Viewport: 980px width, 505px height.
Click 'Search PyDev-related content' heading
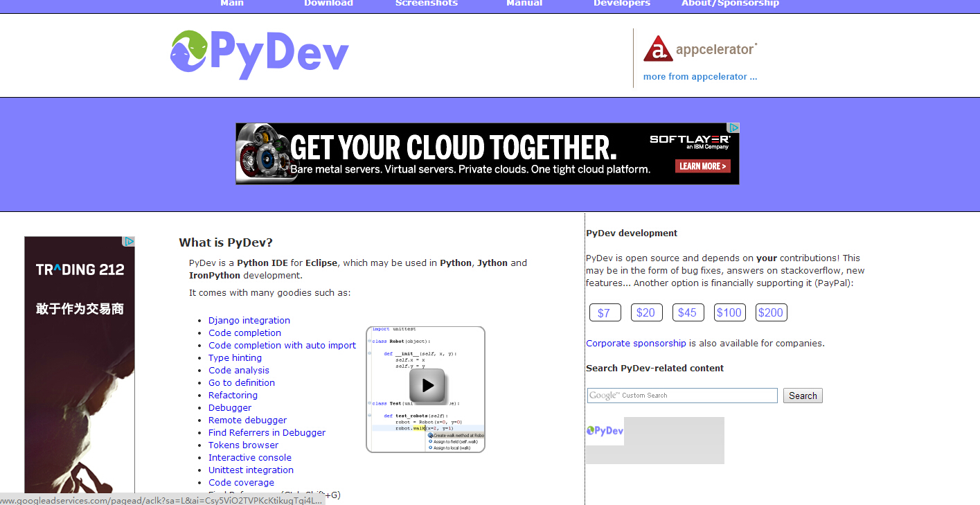tap(654, 368)
